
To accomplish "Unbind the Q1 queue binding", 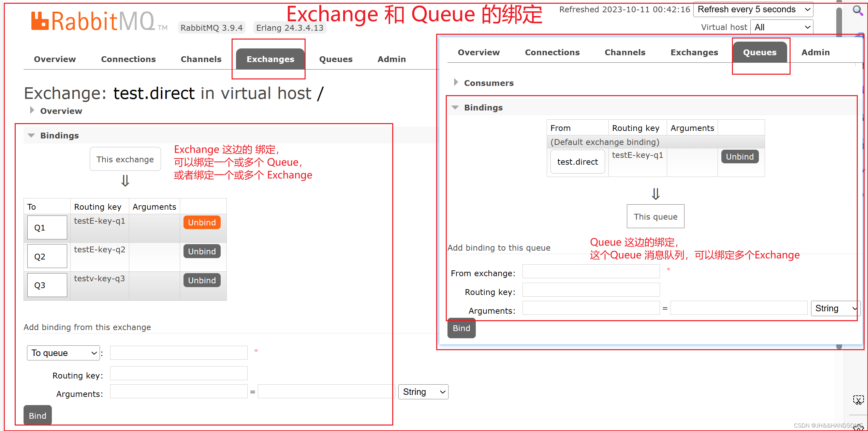I will [x=202, y=222].
